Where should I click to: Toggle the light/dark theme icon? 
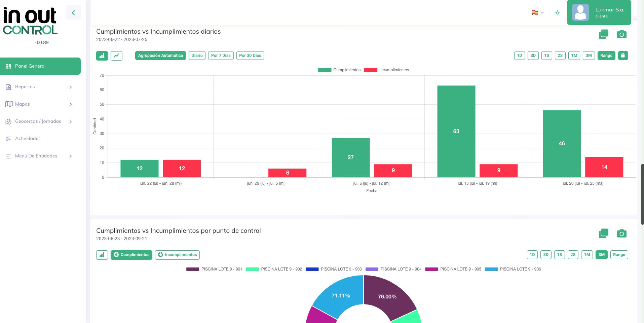tap(557, 13)
